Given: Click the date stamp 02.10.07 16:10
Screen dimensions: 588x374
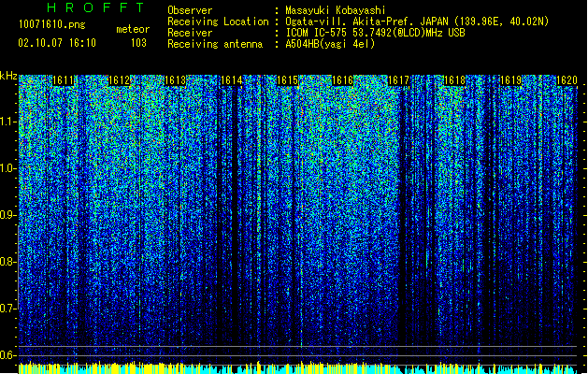Looking at the screenshot, I should click(57, 42).
